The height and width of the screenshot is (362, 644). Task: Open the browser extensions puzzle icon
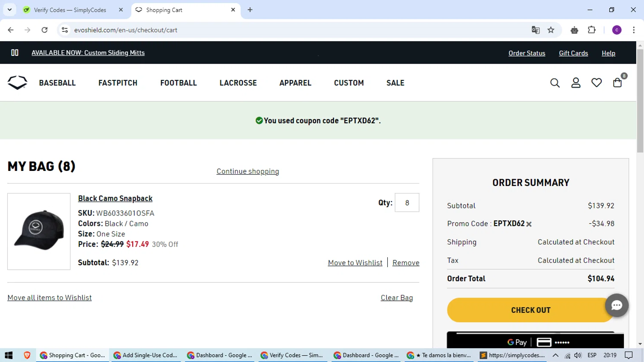(x=592, y=30)
